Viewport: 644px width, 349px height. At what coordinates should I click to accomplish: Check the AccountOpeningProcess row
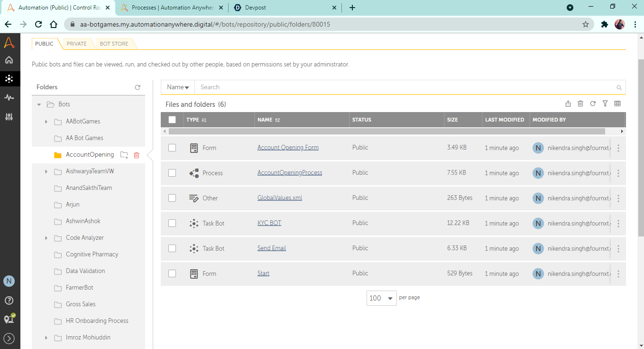pos(172,173)
